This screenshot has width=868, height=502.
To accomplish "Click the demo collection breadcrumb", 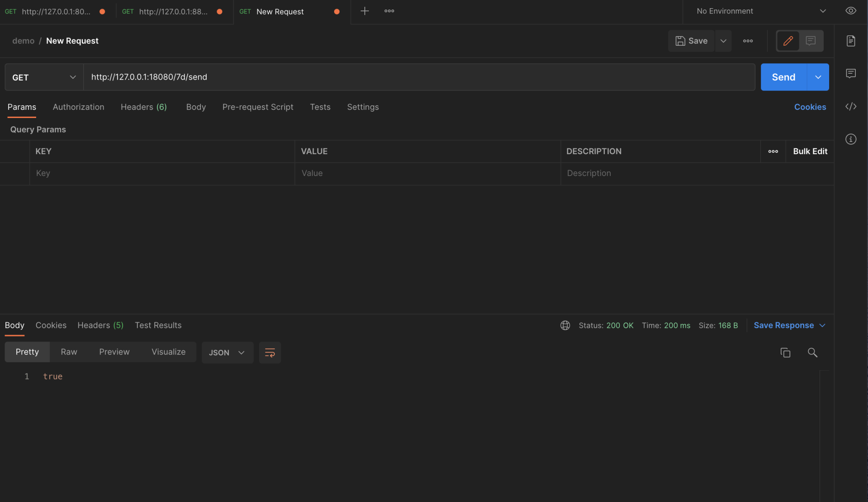I will (x=23, y=41).
